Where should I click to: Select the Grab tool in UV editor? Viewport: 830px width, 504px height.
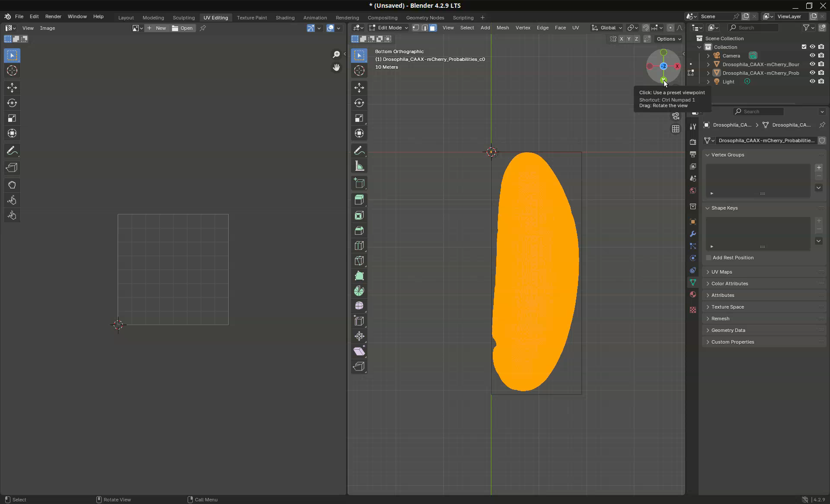pos(12,185)
